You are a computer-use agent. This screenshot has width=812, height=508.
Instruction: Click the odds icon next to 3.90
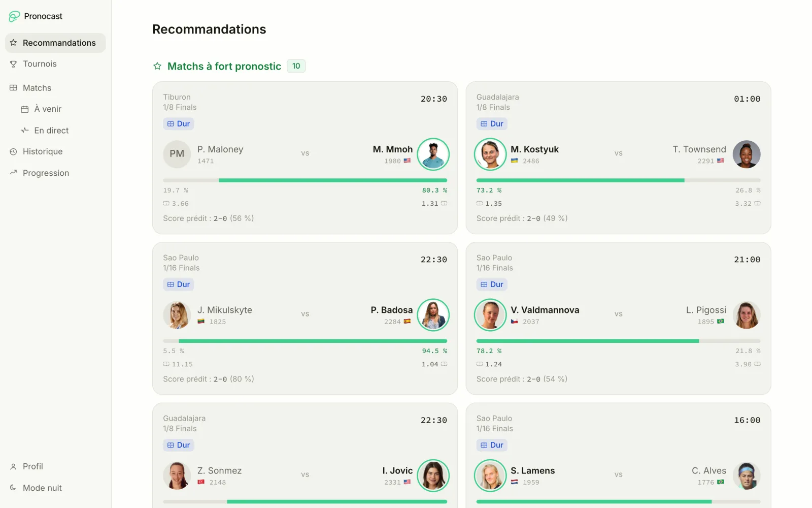(757, 364)
